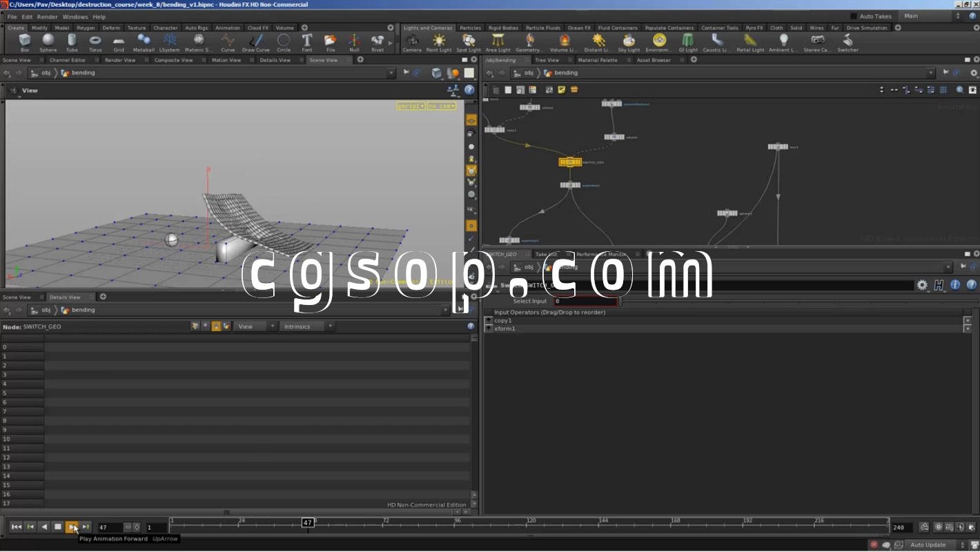Open the no cam camera menu
Viewport: 980px width, 552px height.
[x=442, y=106]
